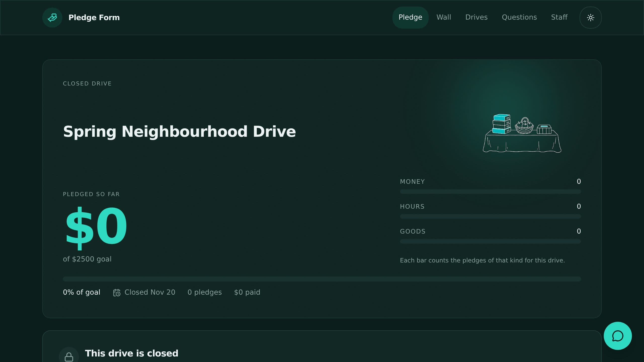Image resolution: width=644 pixels, height=362 pixels.
Task: Click the 'Each bar counts the pledges' note
Action: [482, 260]
